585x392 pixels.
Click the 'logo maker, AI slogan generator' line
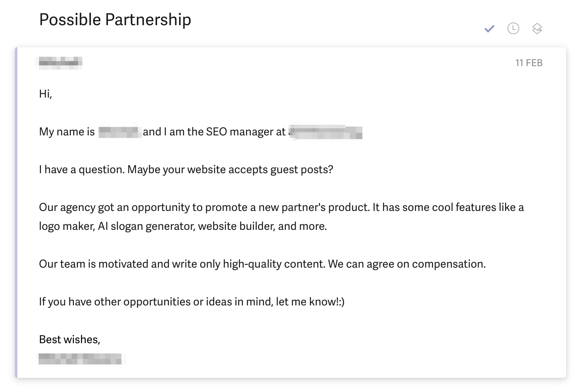pos(183,226)
